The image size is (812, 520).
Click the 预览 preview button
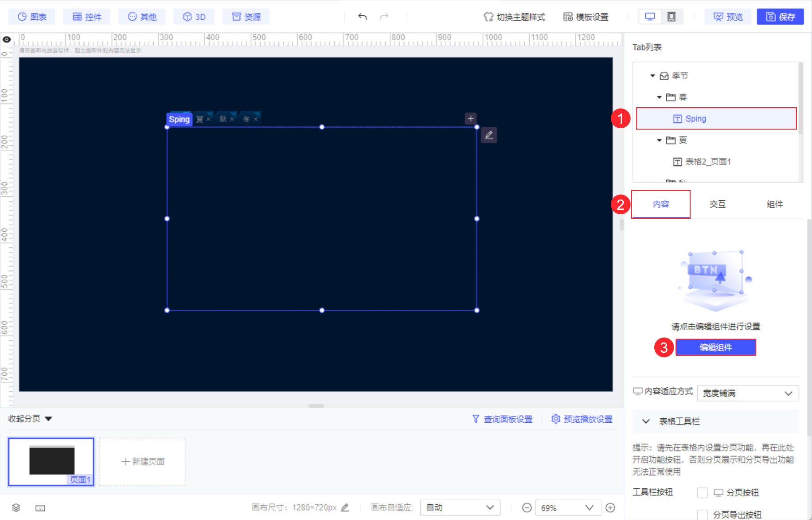728,17
